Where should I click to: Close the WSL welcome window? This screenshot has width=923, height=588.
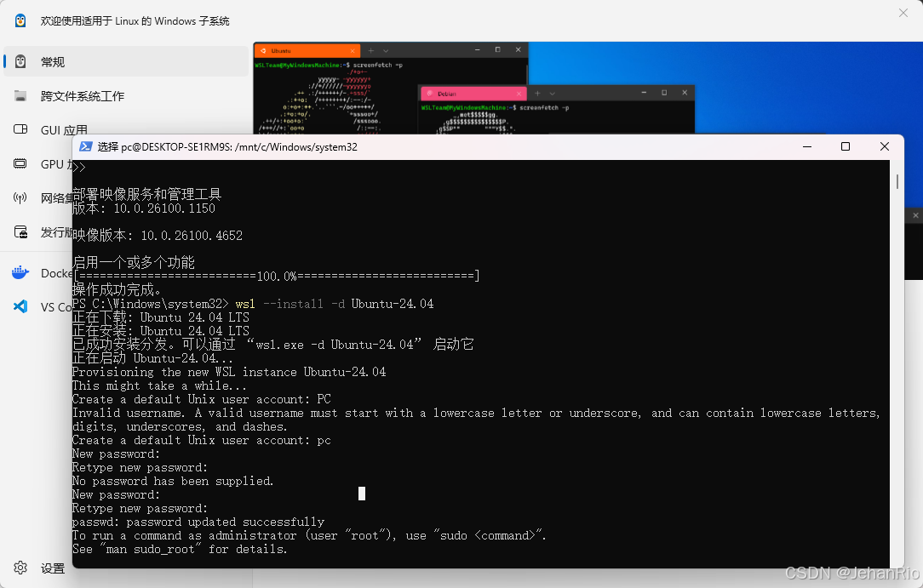click(903, 13)
